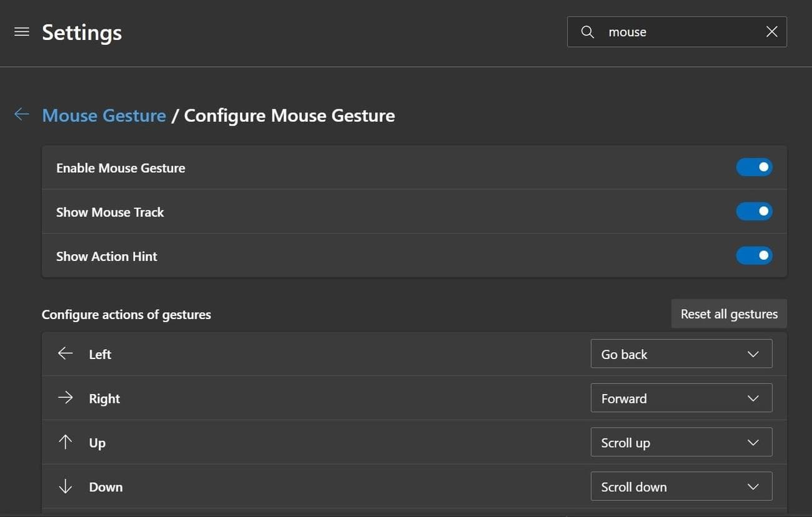Select the Show Mouse Track row label

tap(110, 212)
